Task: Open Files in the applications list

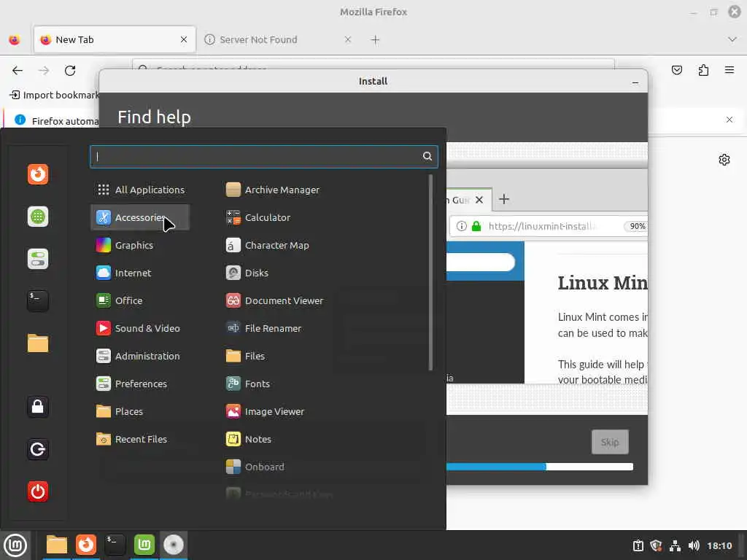Action: [x=246, y=356]
